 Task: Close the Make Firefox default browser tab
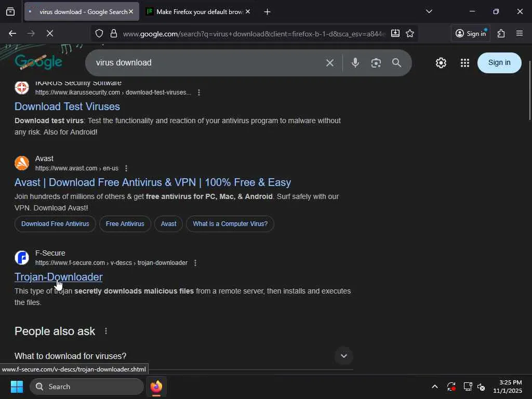(248, 12)
